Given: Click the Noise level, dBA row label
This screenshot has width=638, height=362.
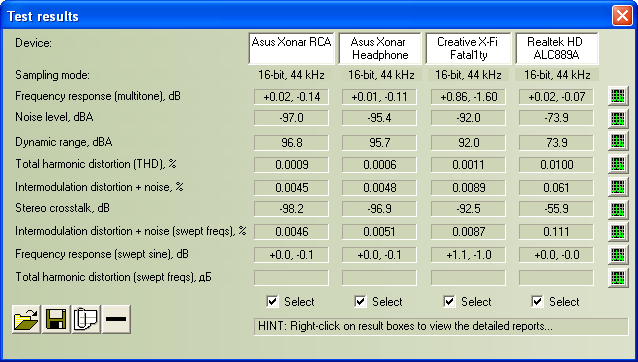Looking at the screenshot, I should click(54, 117).
